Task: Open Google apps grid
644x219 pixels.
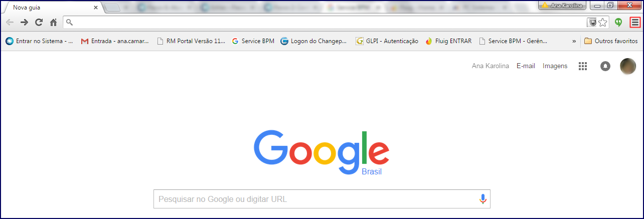Action: [583, 66]
